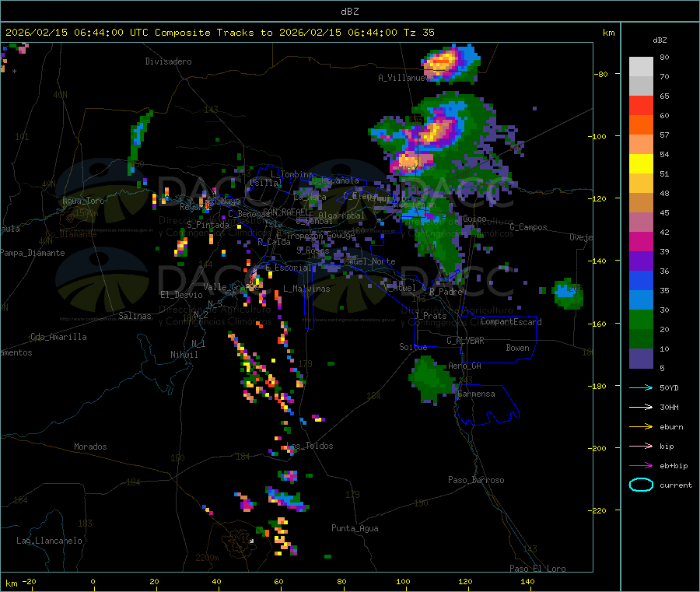The image size is (700, 592).
Task: Click the Agua_Toro label
Action: point(83,201)
